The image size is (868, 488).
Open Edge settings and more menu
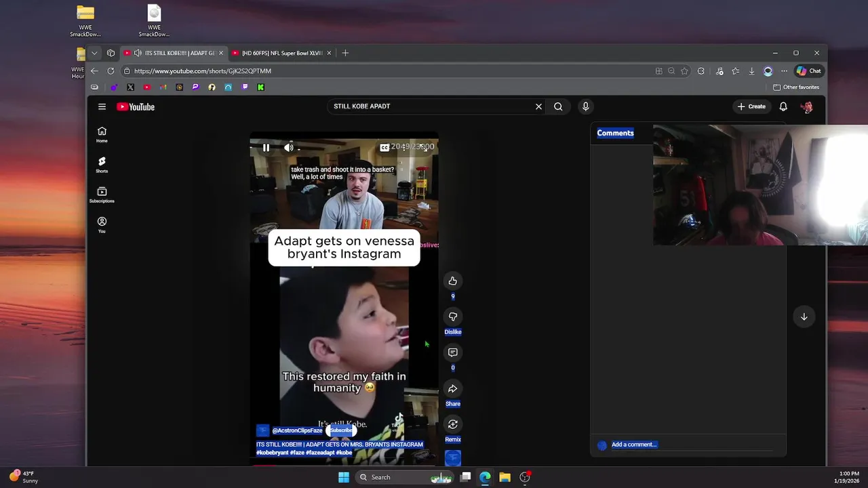coord(784,70)
